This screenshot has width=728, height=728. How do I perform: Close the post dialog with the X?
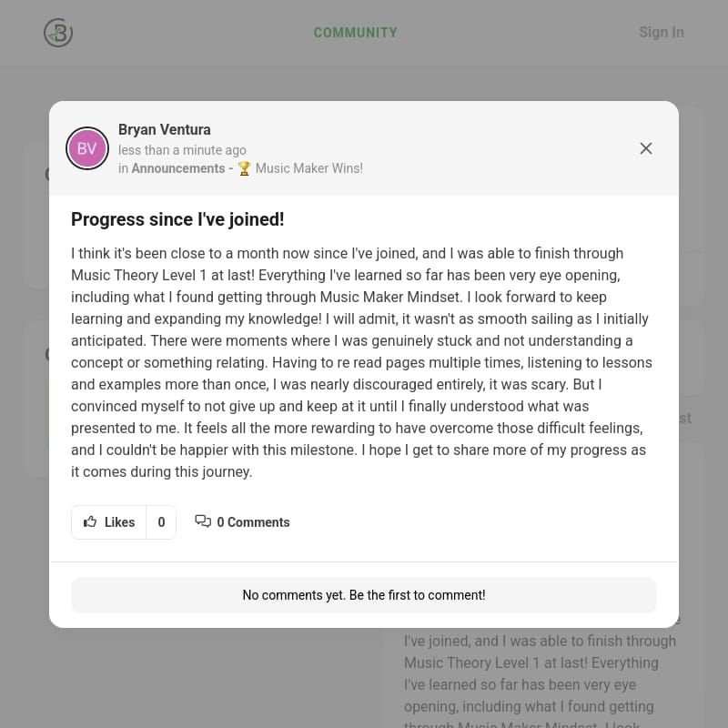(x=646, y=148)
